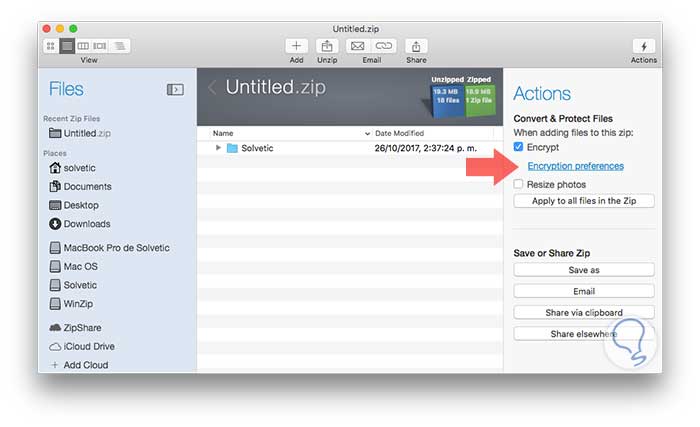Open the Documents place
This screenshot has height=427, width=700.
[80, 186]
